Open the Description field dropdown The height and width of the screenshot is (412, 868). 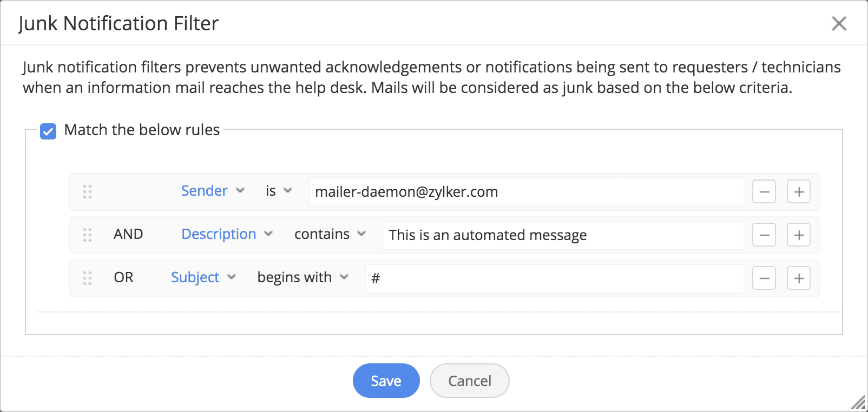(227, 234)
